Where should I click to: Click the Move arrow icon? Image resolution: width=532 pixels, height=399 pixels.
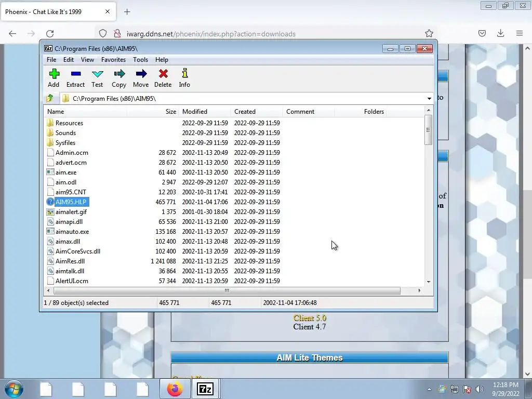pos(141,74)
